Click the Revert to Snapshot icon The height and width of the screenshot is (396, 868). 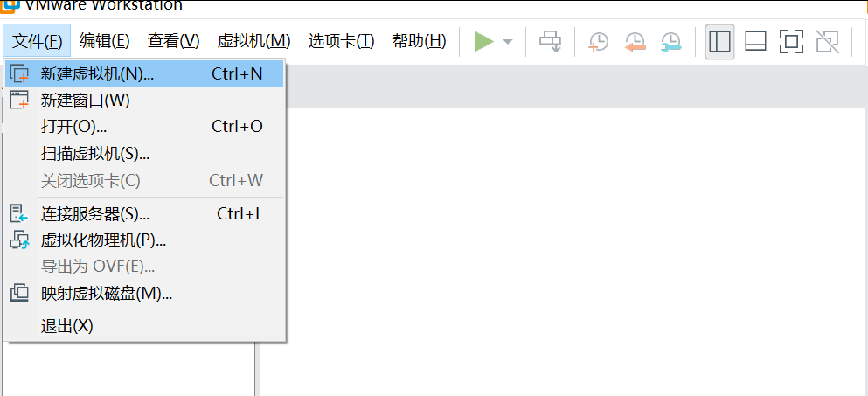[x=635, y=42]
